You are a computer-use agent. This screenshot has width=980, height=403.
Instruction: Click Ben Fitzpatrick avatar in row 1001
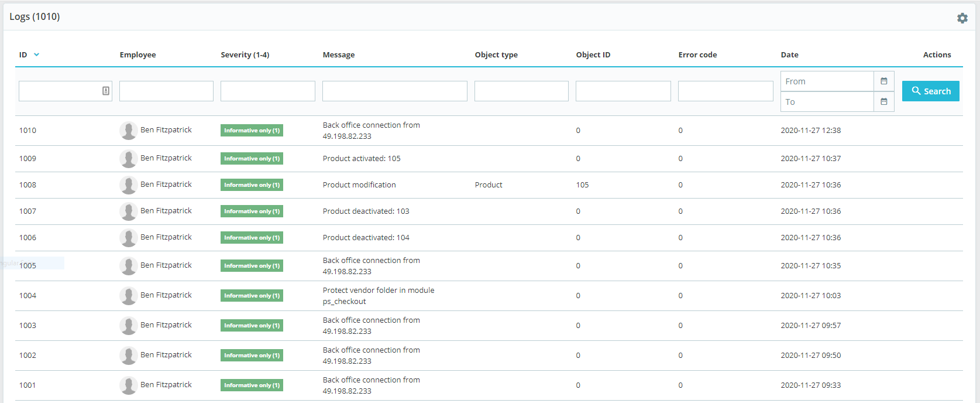point(129,385)
